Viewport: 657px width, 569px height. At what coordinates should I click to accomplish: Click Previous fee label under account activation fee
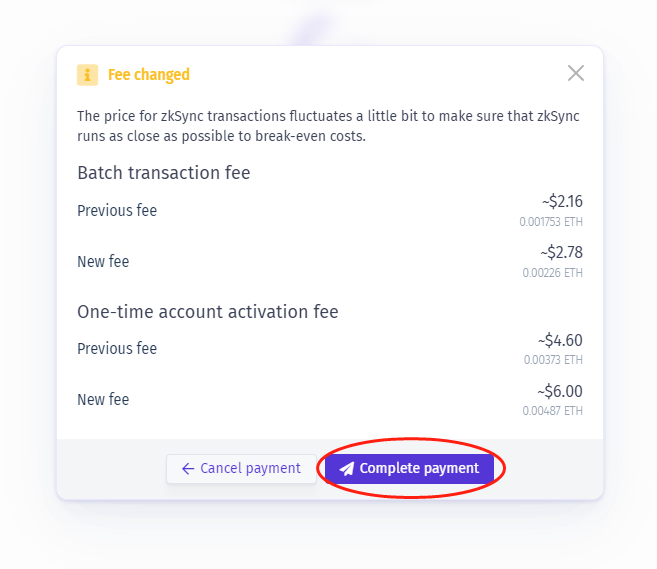[117, 349]
